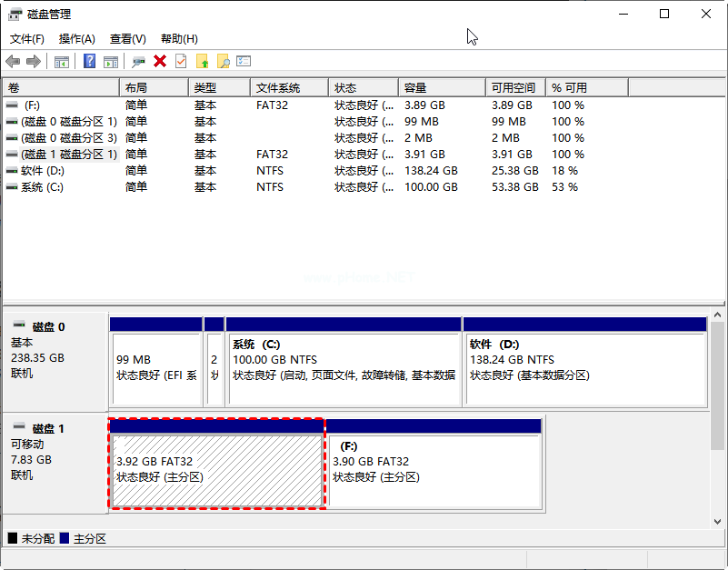Open the 文件(F) menu
The image size is (728, 570).
coord(27,39)
